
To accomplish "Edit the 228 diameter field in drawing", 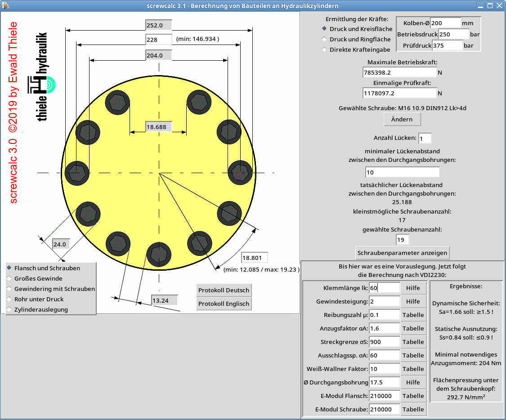I will click(158, 40).
